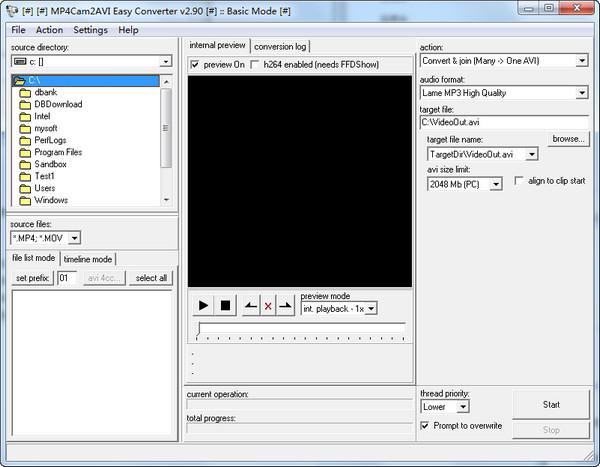Click inside the empty source file list
The image size is (600, 467).
(x=92, y=363)
